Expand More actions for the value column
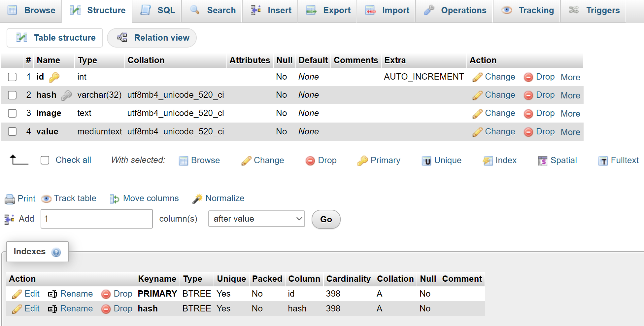644x326 pixels. [x=570, y=132]
